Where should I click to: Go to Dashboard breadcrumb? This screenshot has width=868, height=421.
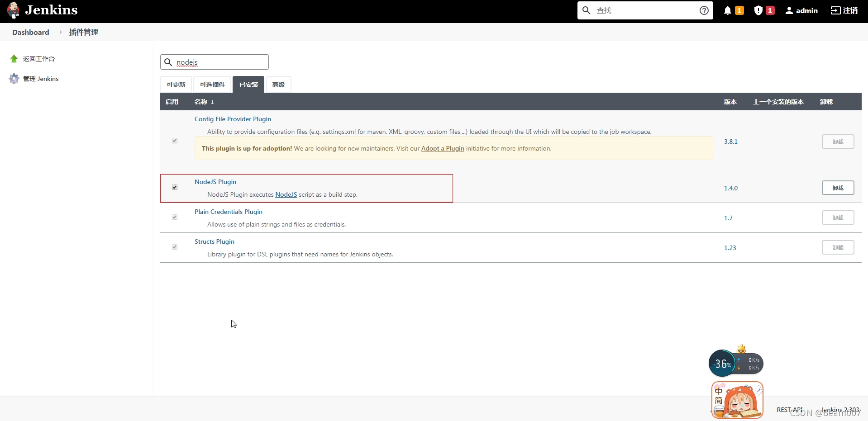pos(31,32)
